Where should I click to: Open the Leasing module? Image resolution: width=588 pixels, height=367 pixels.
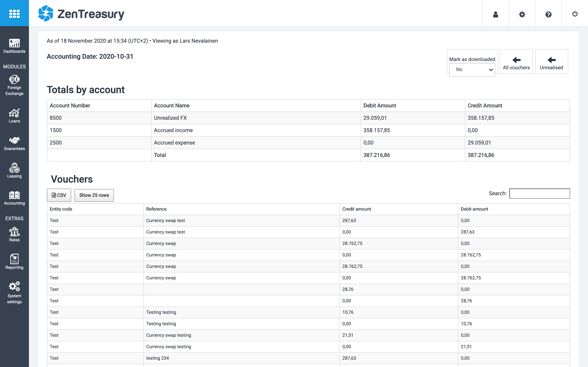coord(14,171)
